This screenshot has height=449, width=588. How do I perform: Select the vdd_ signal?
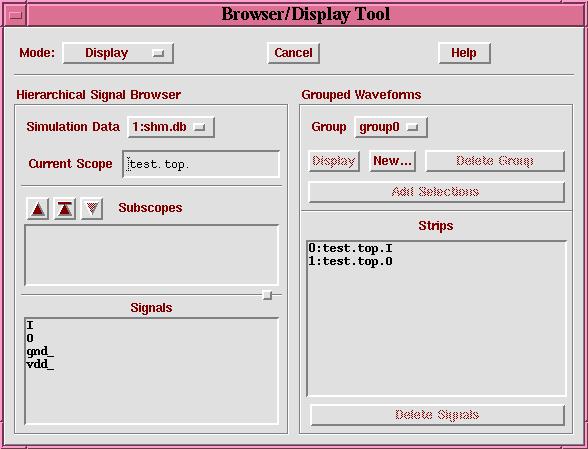tap(40, 364)
